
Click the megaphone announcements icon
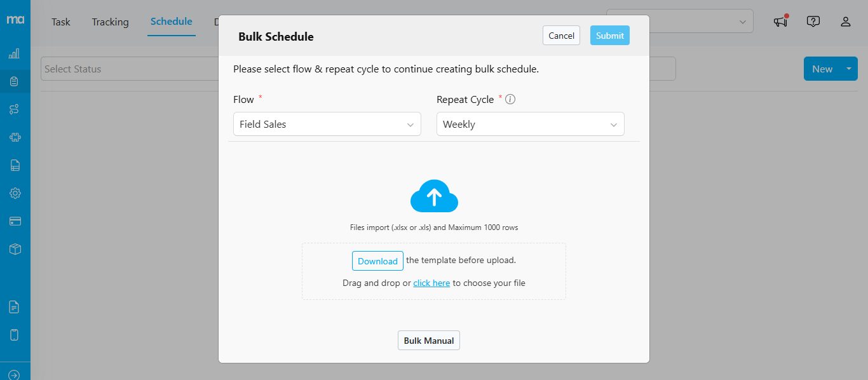pyautogui.click(x=780, y=22)
